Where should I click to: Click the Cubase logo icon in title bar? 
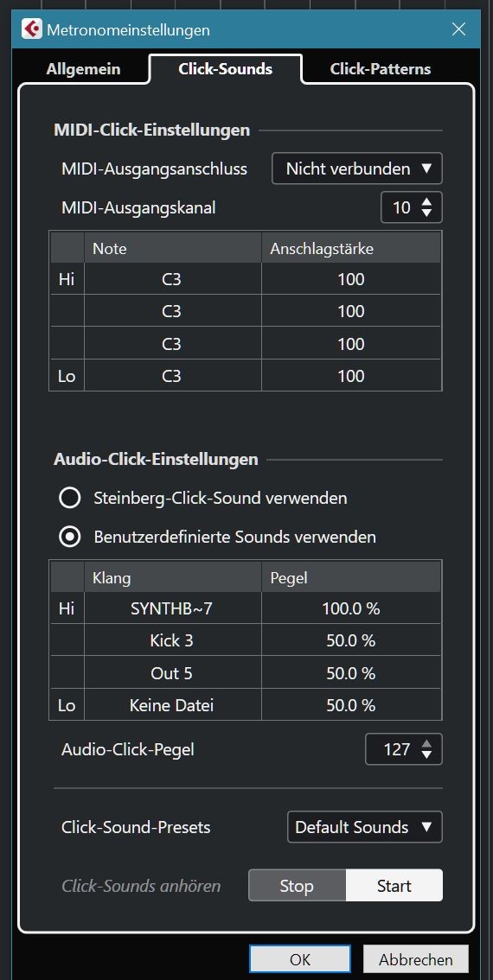pyautogui.click(x=31, y=29)
